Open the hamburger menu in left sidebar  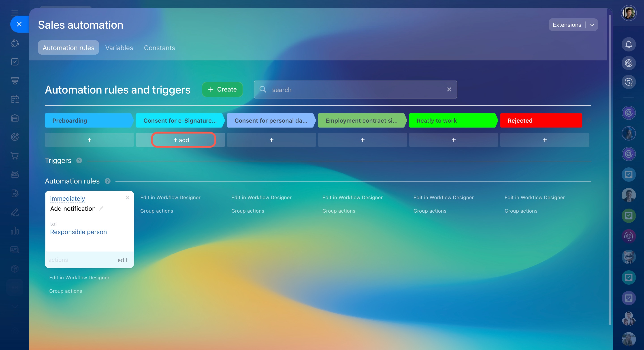[x=15, y=13]
